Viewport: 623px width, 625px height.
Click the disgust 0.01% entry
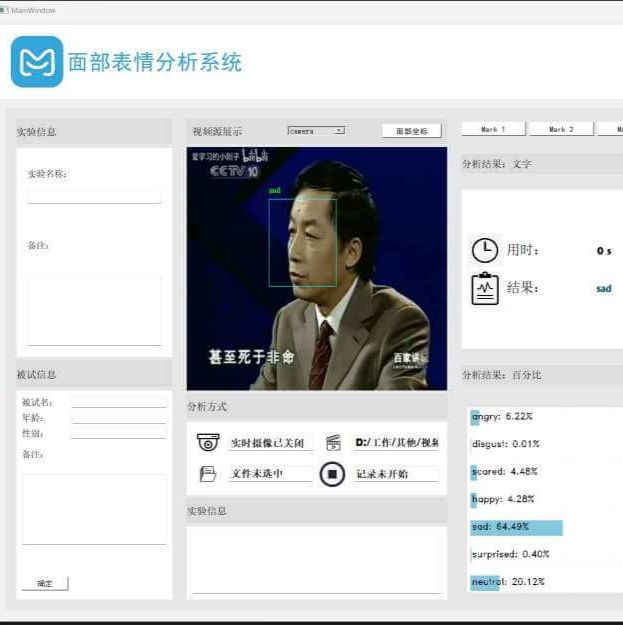(x=505, y=444)
